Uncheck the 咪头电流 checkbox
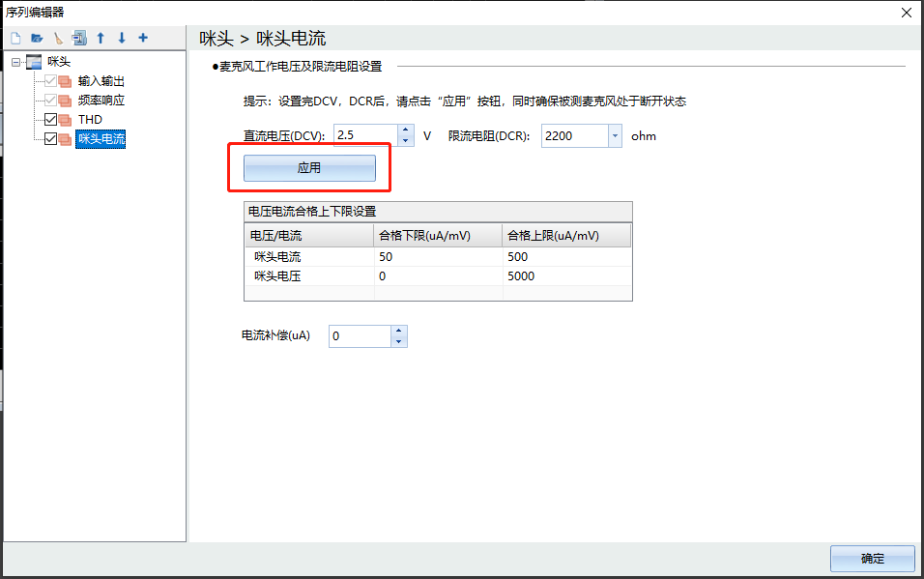This screenshot has width=924, height=579. tap(51, 139)
